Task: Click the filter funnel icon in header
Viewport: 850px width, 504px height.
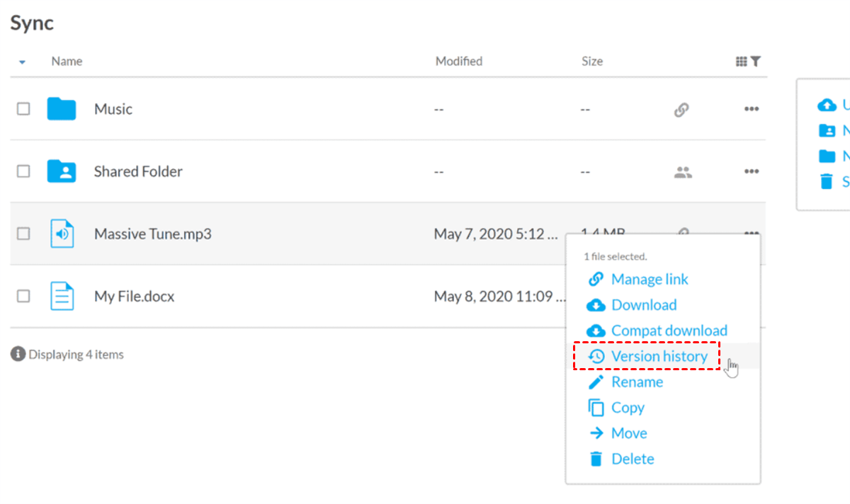Action: [756, 62]
